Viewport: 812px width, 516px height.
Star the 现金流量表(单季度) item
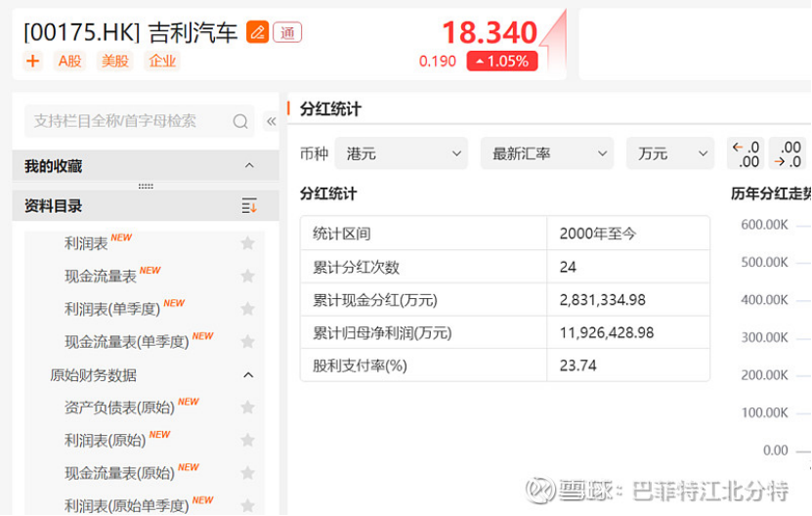click(247, 341)
